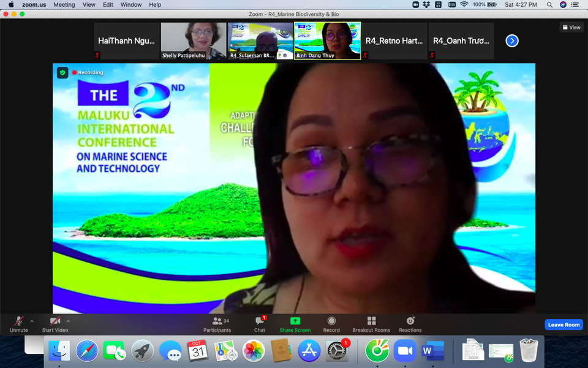The width and height of the screenshot is (588, 368).
Task: Open the Window menu in menu bar
Action: click(131, 4)
